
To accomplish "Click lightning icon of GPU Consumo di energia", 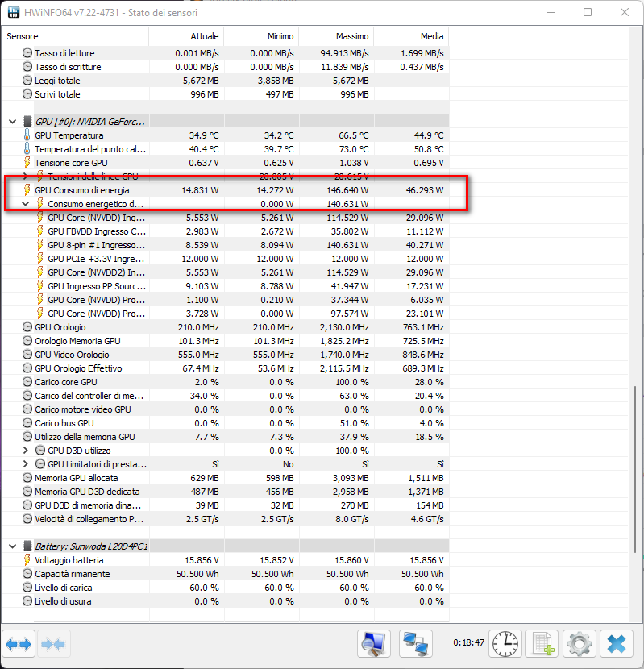I will point(27,190).
